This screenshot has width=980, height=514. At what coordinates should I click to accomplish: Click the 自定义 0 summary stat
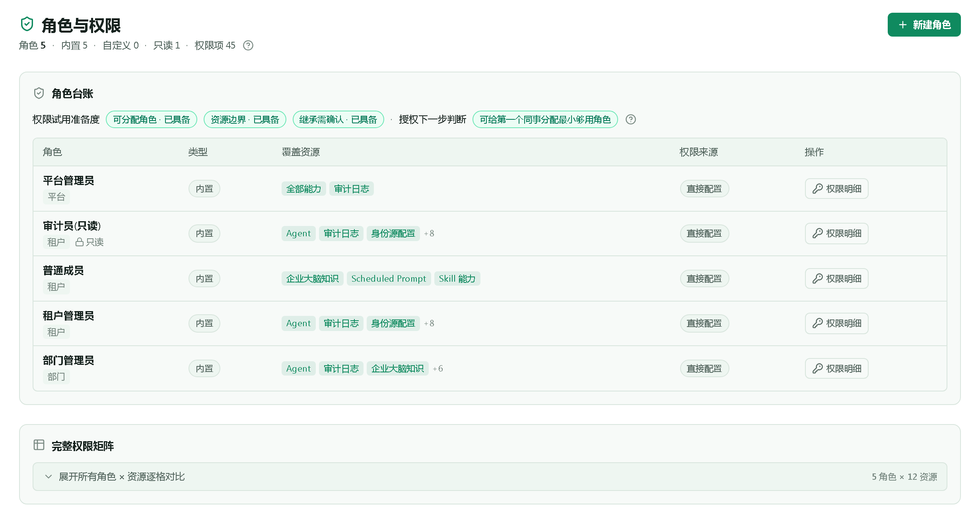tap(121, 45)
